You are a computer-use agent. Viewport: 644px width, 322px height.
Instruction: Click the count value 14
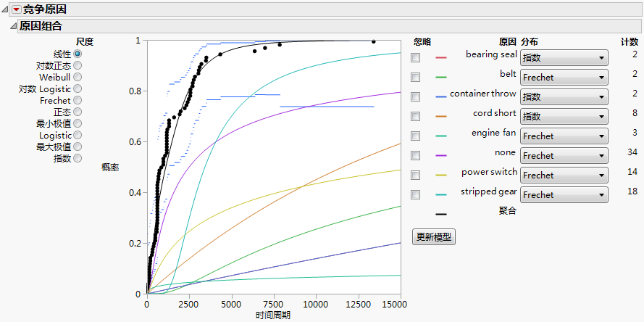(x=632, y=171)
